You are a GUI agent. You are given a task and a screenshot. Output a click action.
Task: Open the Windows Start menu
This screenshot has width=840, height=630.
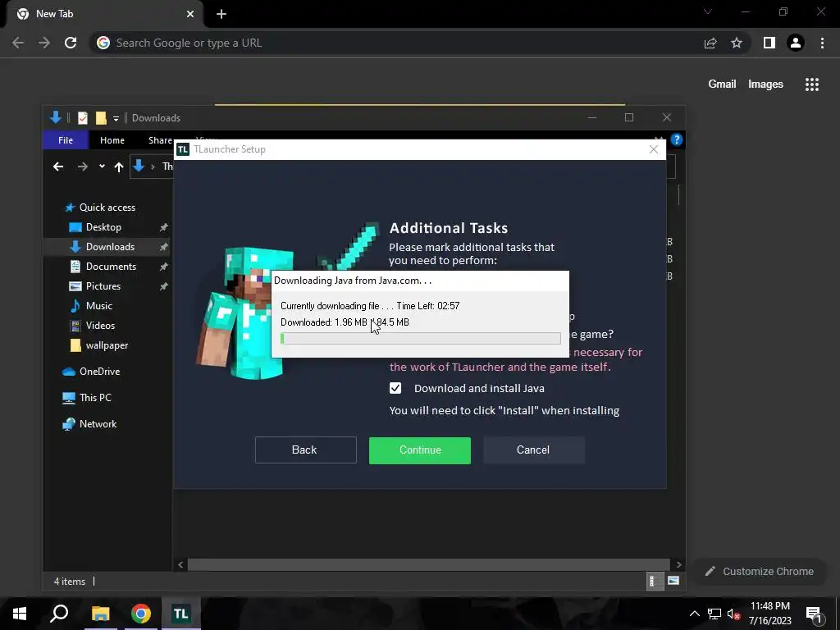click(x=20, y=614)
